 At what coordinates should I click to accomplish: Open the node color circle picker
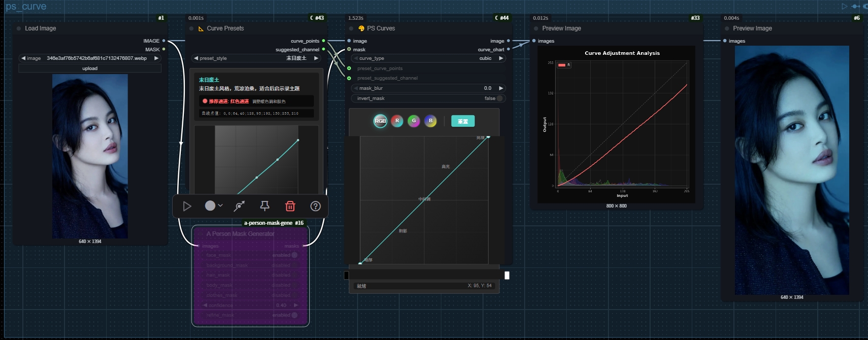coord(214,206)
